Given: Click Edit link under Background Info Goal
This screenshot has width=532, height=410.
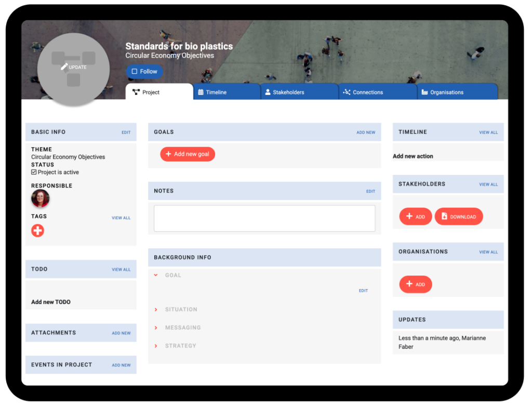Looking at the screenshot, I should coord(363,291).
